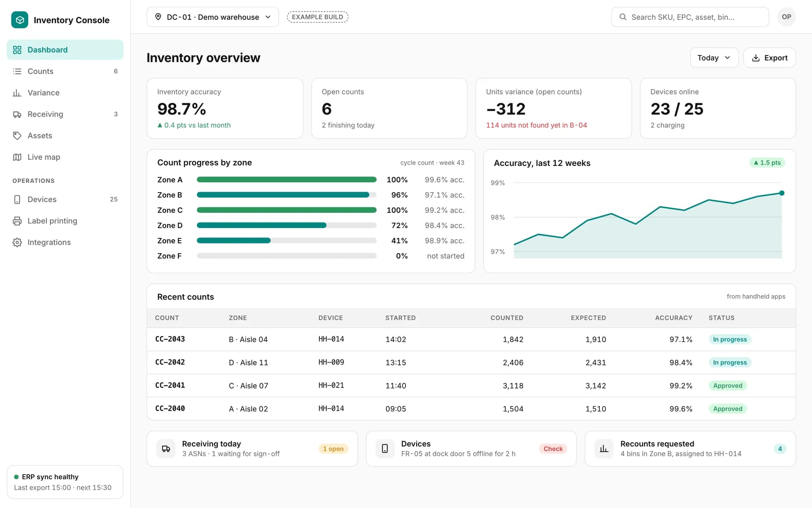
Task: Click the Approved status for CC-2040
Action: [x=727, y=409]
